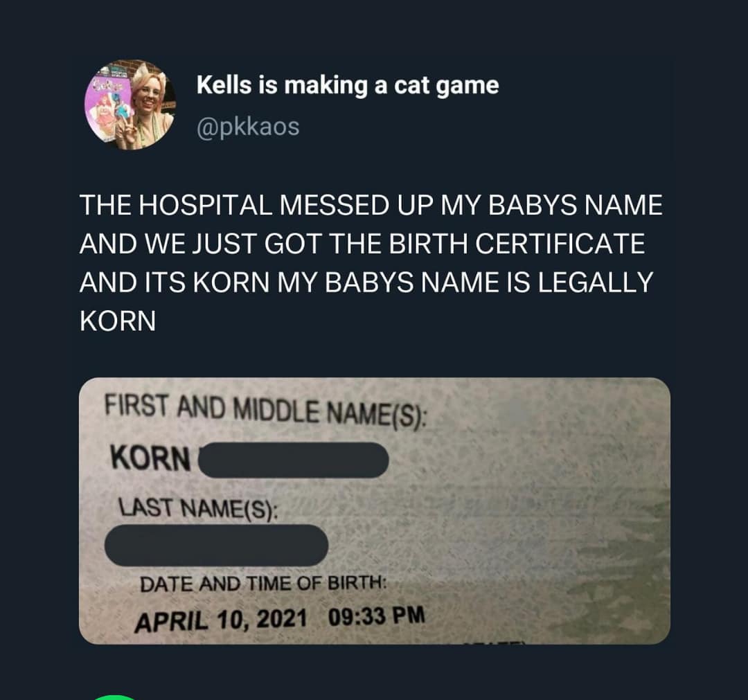Click the redacted middle name bar
The image size is (748, 700).
tap(294, 460)
